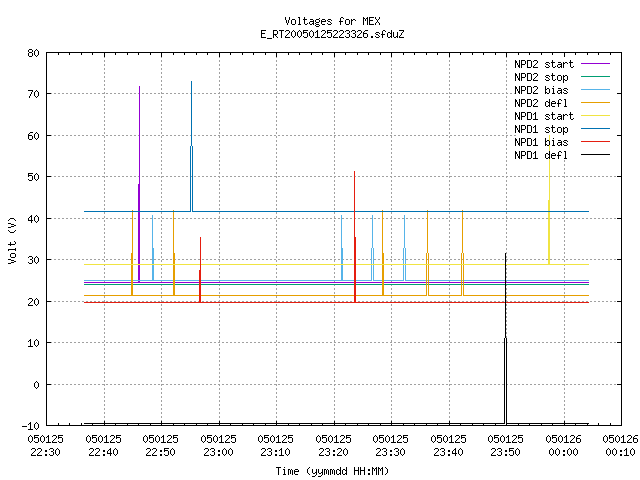
Task: Click the yellow NPD1 start spike near 23:57
Action: click(x=549, y=200)
